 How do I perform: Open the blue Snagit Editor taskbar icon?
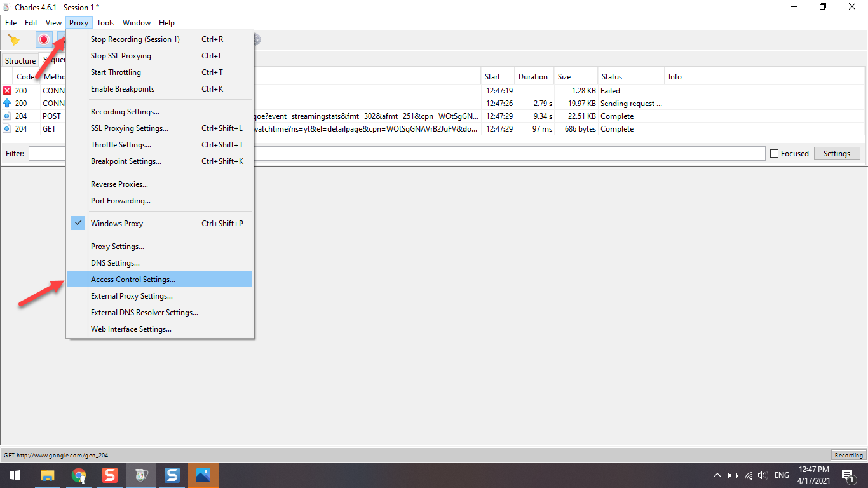pos(172,475)
